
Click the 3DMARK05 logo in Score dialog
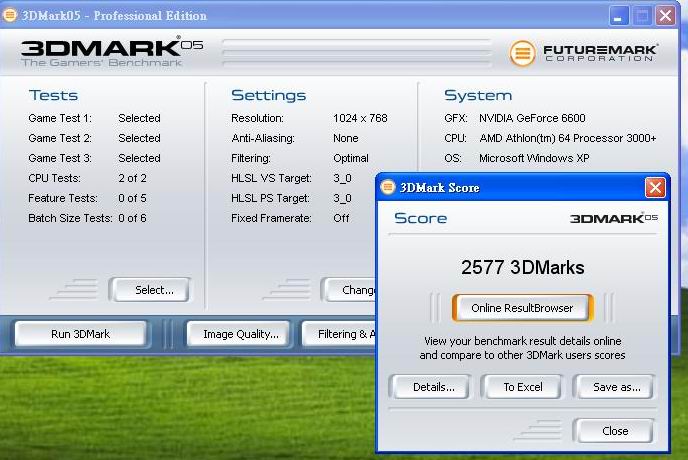(613, 218)
